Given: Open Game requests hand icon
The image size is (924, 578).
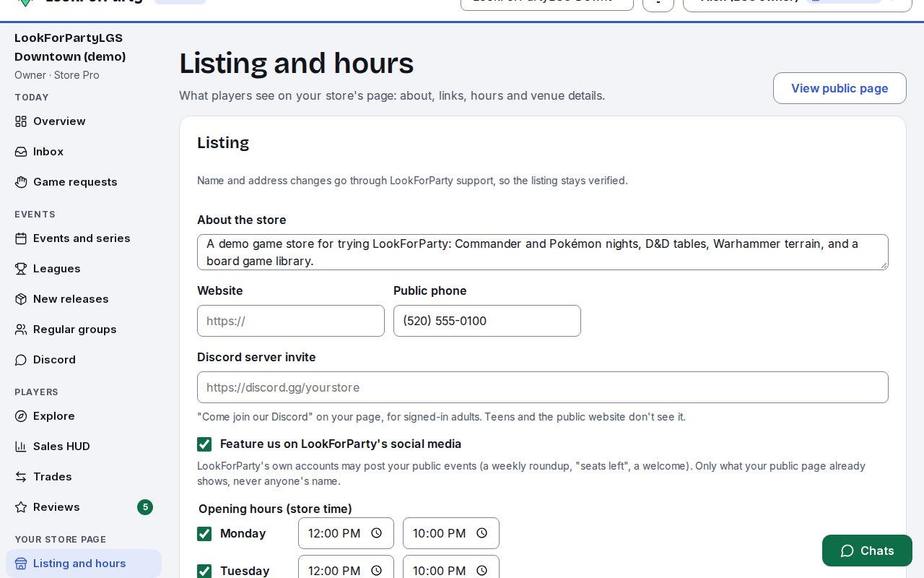Looking at the screenshot, I should pyautogui.click(x=21, y=182).
